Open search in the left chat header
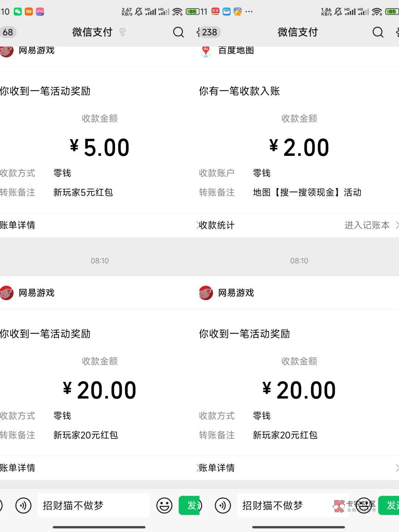Viewport: 399px width, 532px height. coord(178,33)
